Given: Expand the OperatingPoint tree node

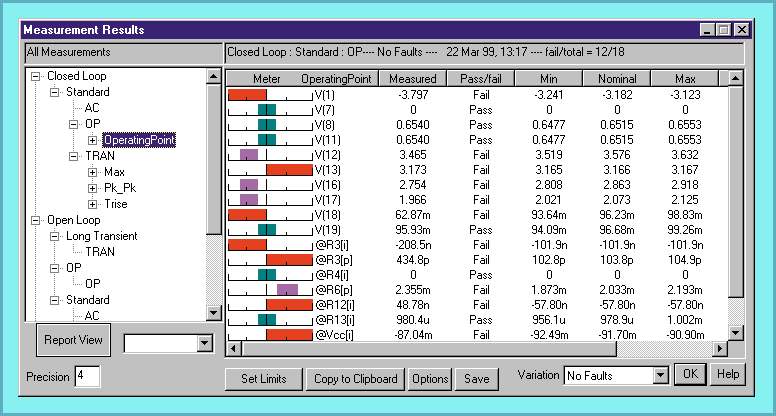Looking at the screenshot, I should 93,140.
